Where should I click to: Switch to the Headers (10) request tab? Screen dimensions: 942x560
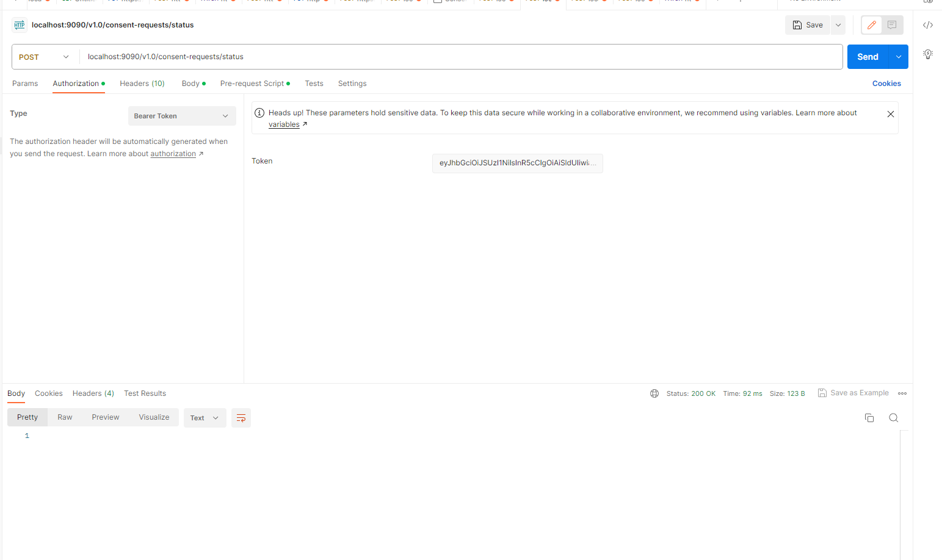[142, 84]
